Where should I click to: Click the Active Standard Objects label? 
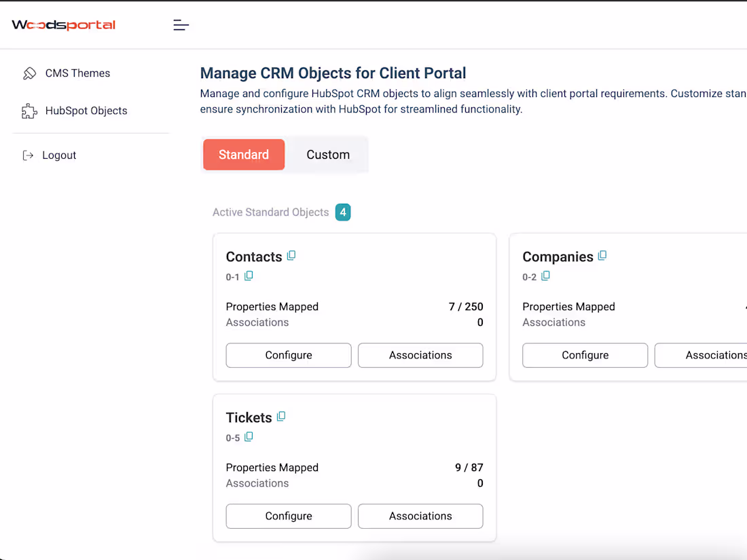pos(270,212)
